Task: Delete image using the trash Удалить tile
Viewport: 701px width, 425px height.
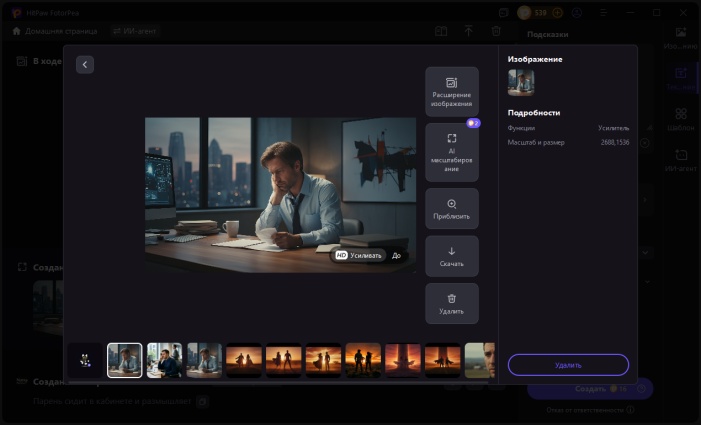Action: tap(452, 304)
